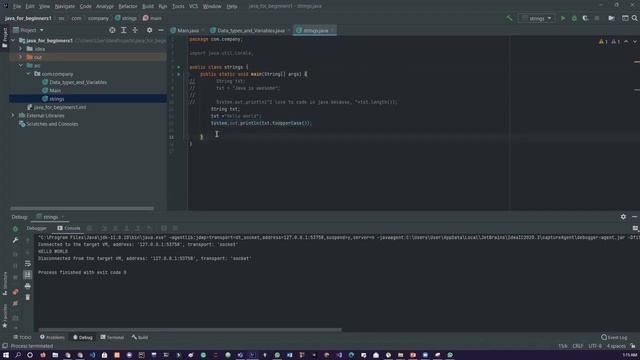Click the debug console horizontal scrollbar
The width and height of the screenshot is (640, 360).
click(x=190, y=330)
